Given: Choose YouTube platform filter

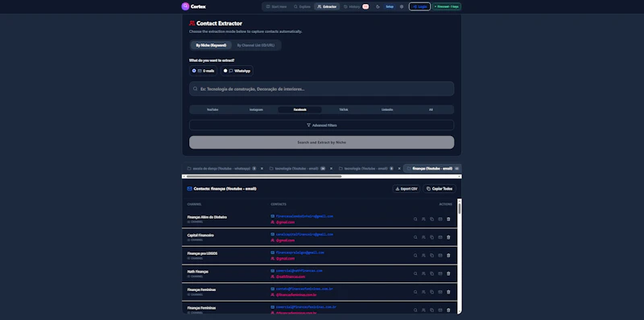Looking at the screenshot, I should click(x=213, y=109).
